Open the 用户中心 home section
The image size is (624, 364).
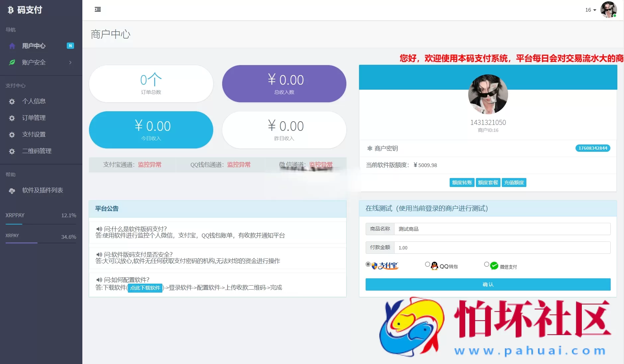(34, 46)
